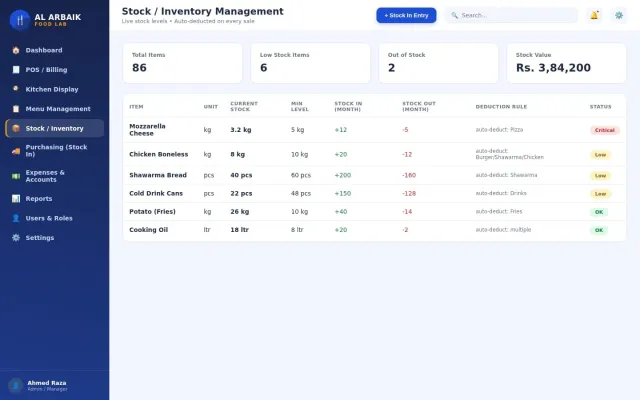Click the Ahmed Raza user name

[47, 383]
